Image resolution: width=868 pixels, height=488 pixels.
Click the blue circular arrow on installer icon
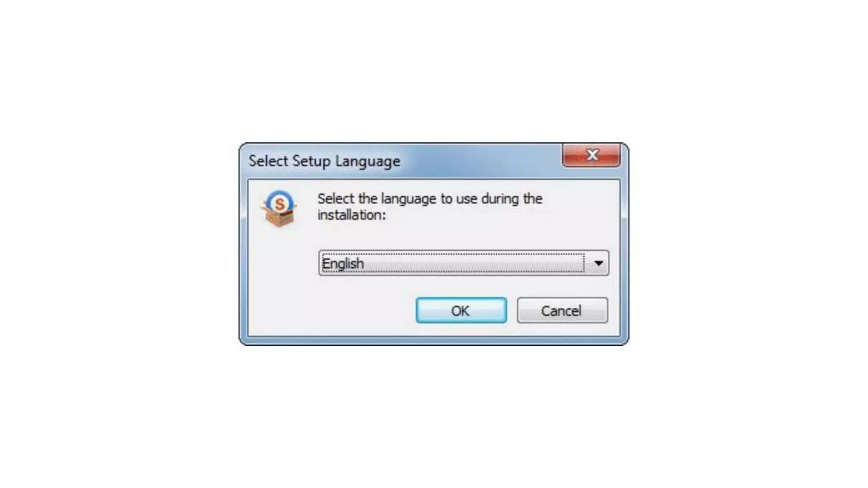pos(280,200)
